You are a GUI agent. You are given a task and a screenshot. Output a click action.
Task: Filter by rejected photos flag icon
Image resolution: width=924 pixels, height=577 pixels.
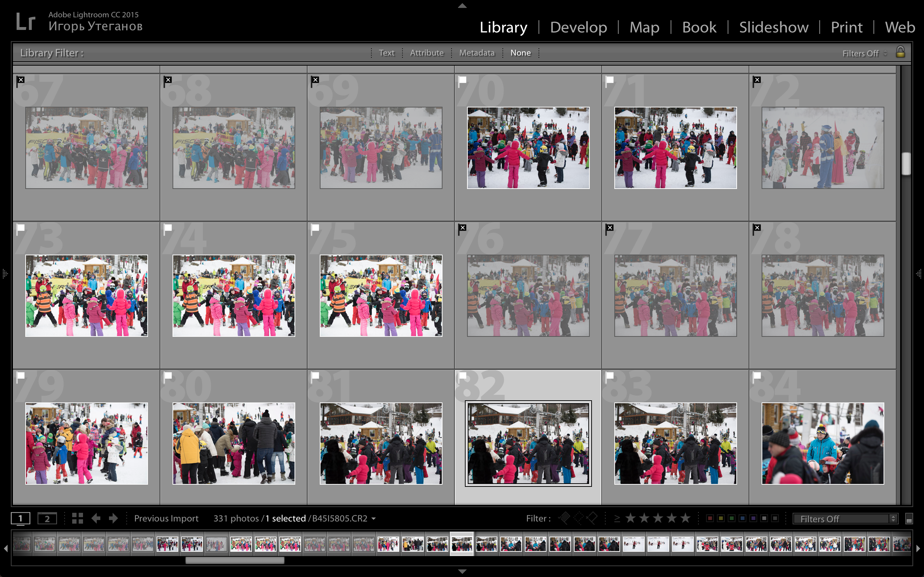[x=592, y=518]
